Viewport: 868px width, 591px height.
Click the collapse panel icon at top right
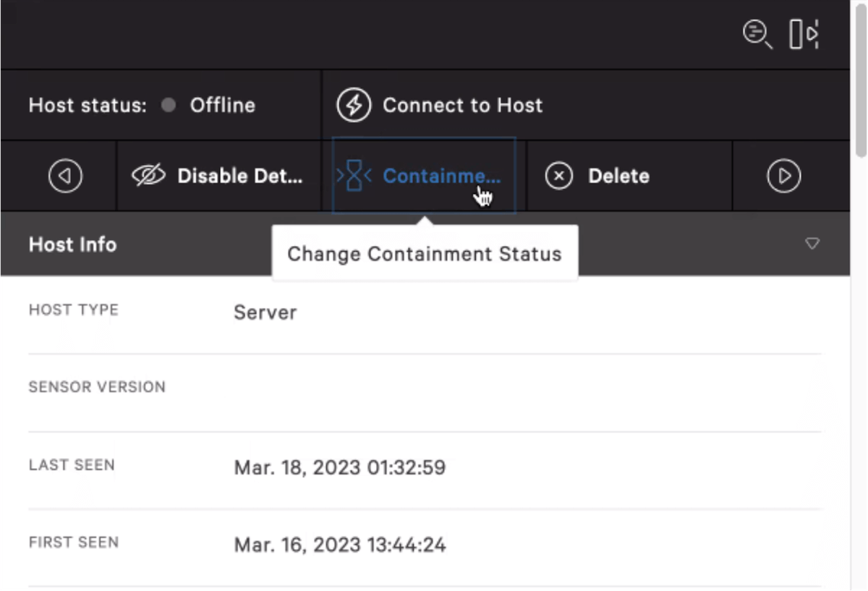pos(805,34)
